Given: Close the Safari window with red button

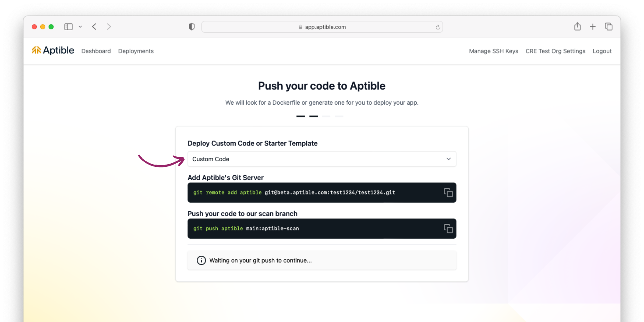Looking at the screenshot, I should [34, 27].
